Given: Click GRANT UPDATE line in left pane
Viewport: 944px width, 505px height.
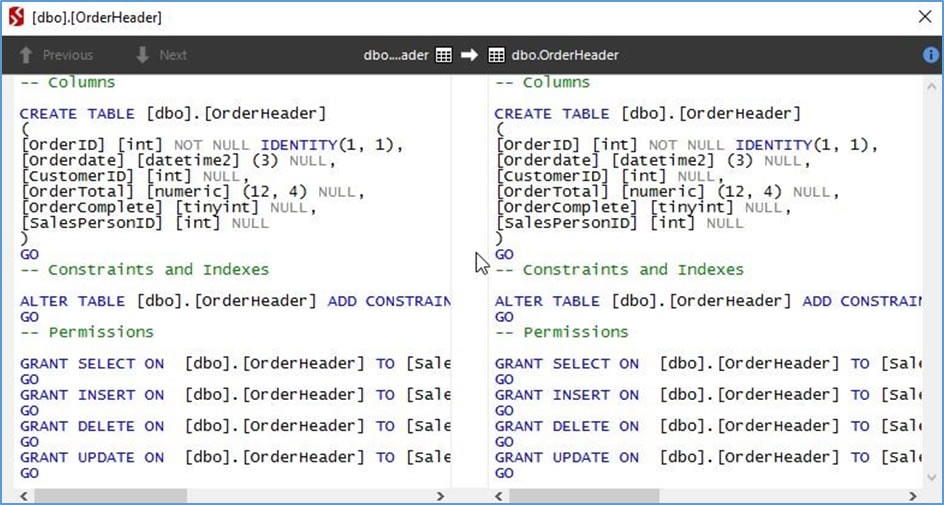Looking at the screenshot, I should (x=235, y=457).
